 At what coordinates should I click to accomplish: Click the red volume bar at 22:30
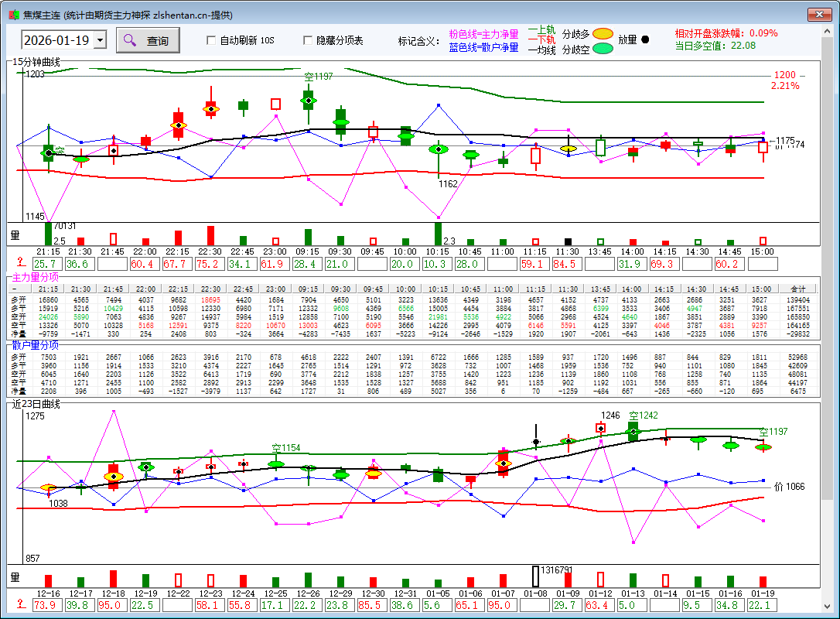pos(210,236)
